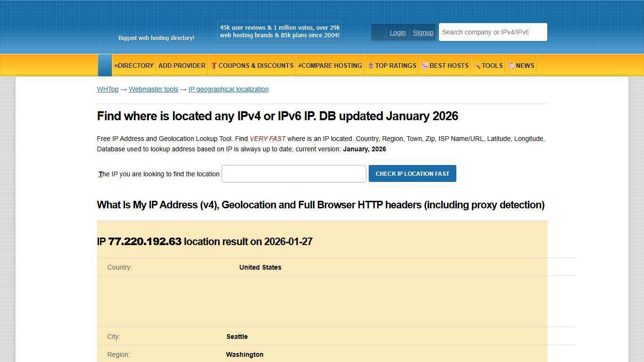Click the figure icon next to TOP RATINGS
Screen dimensions: 644x362
(x=370, y=66)
